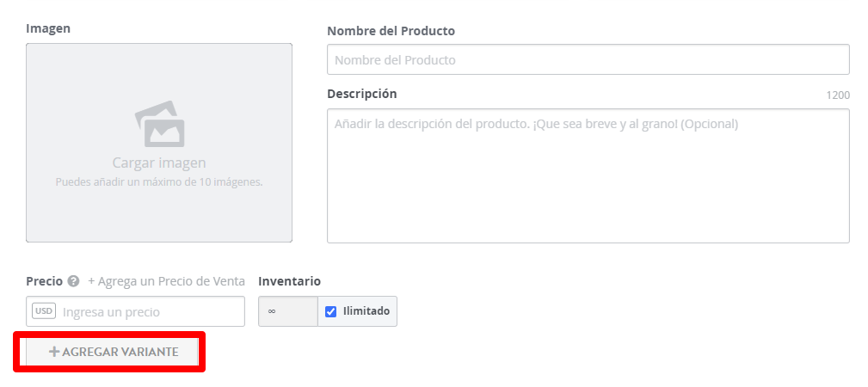Click the 1200 character counter

pos(837,95)
